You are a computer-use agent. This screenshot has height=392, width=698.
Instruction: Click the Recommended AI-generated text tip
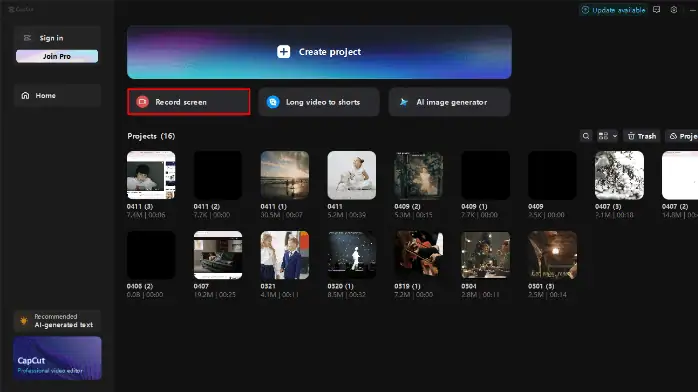click(57, 321)
